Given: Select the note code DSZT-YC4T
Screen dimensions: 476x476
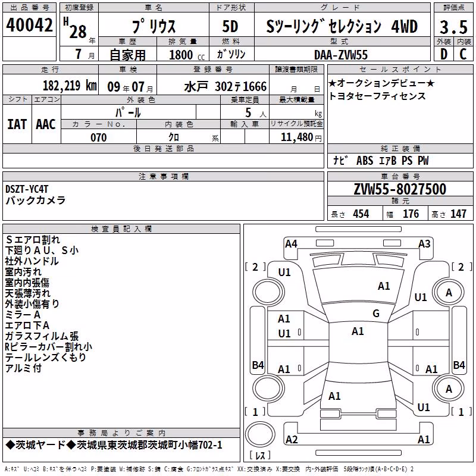Looking at the screenshot, I should [27, 189].
